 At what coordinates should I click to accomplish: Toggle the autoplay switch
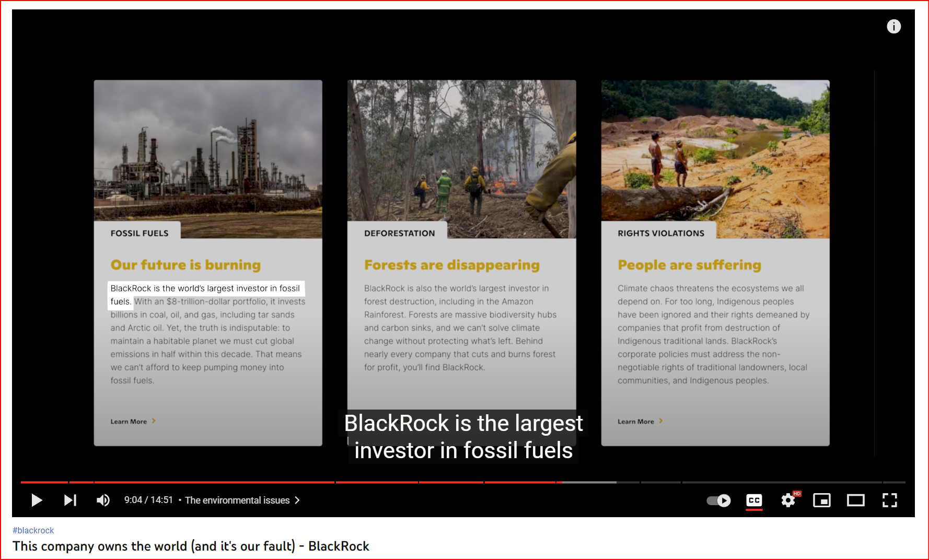point(718,500)
